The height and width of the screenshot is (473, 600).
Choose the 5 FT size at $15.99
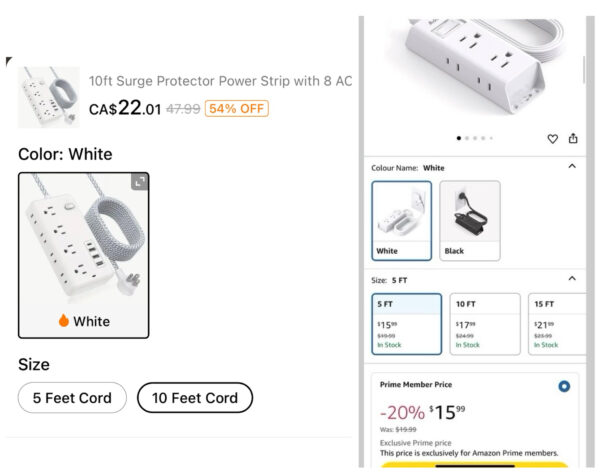(406, 324)
